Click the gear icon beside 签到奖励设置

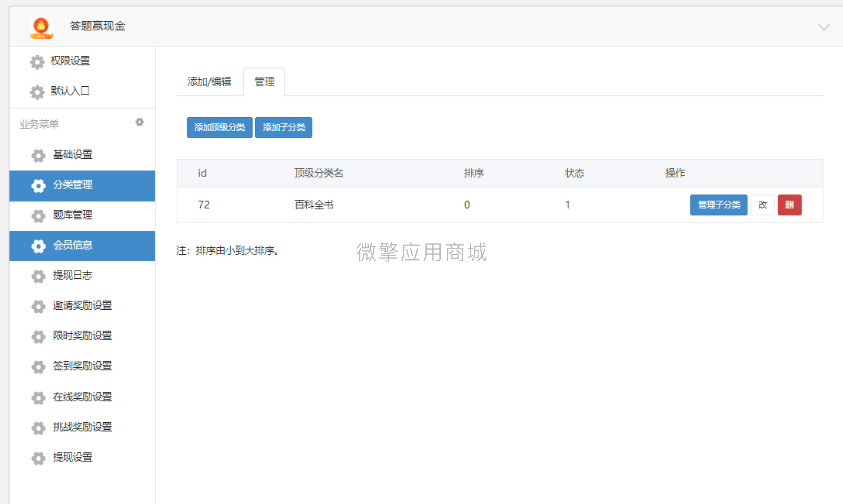(38, 367)
